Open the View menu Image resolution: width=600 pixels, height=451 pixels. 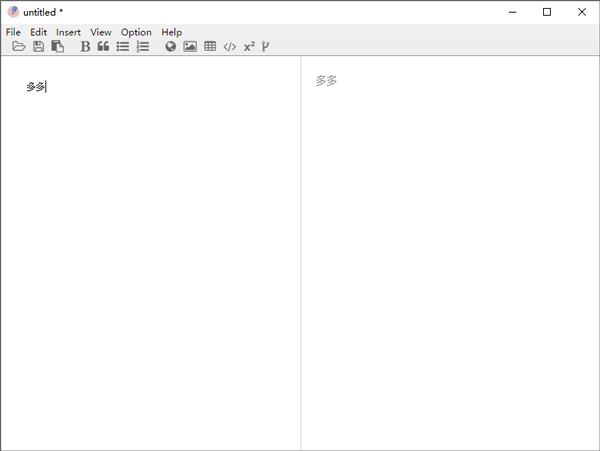click(x=101, y=32)
